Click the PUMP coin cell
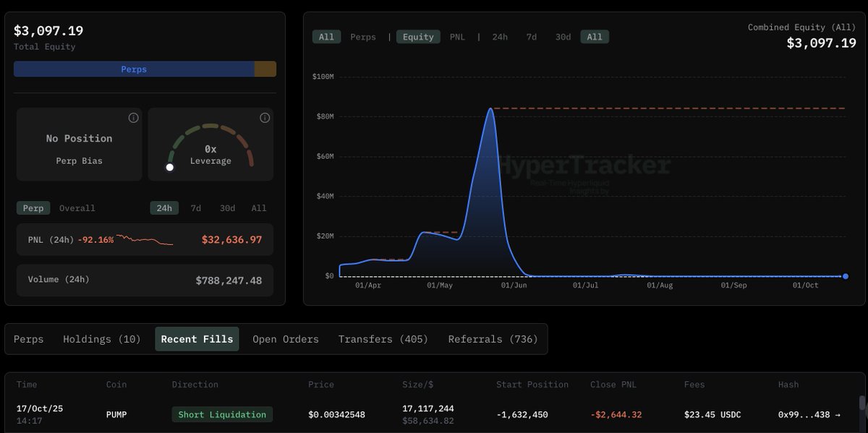The image size is (868, 433). (117, 415)
